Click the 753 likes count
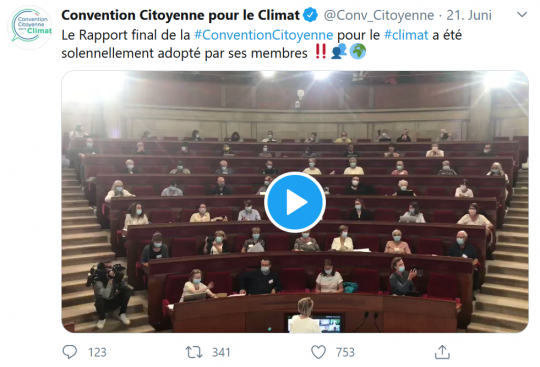 (x=345, y=352)
